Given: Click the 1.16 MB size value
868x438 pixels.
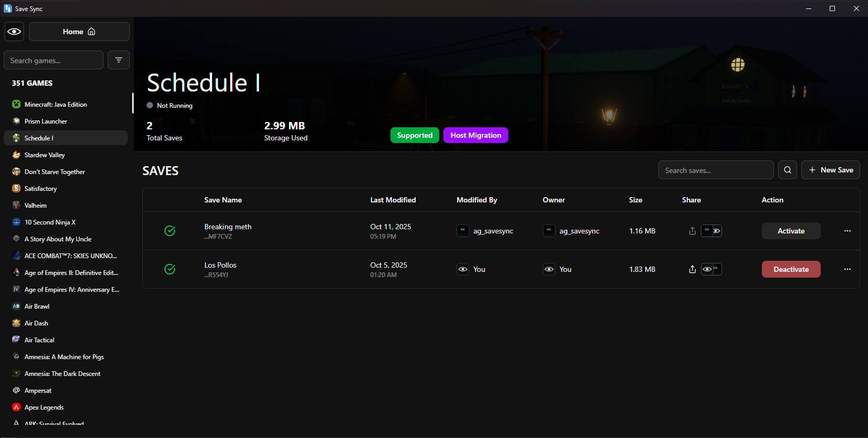Looking at the screenshot, I should (x=642, y=231).
